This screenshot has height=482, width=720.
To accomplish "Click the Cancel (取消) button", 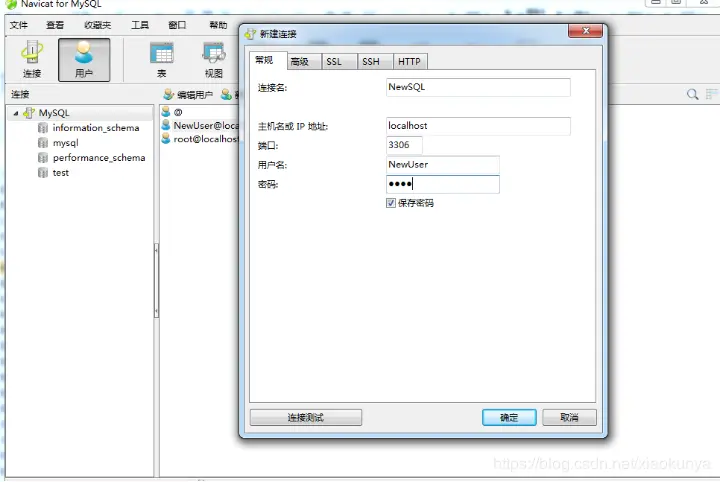I will click(x=569, y=417).
